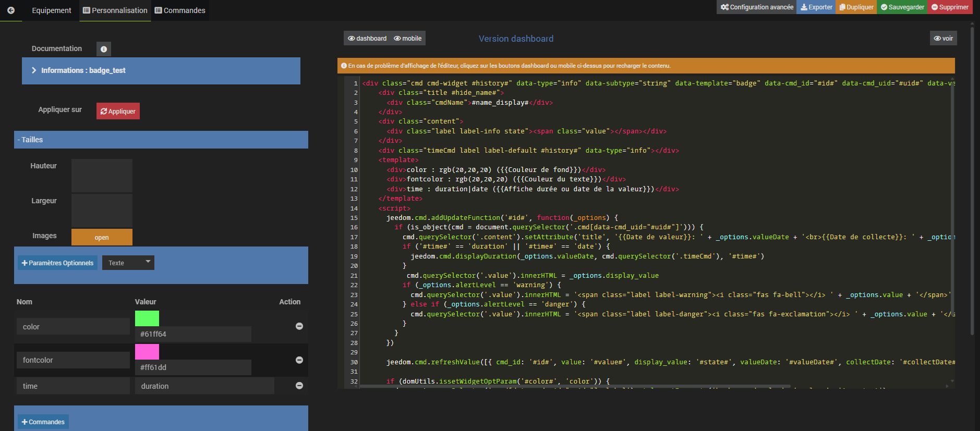The width and height of the screenshot is (980, 431).
Task: Click the editor horizontal scrollbar
Action: pos(575,386)
